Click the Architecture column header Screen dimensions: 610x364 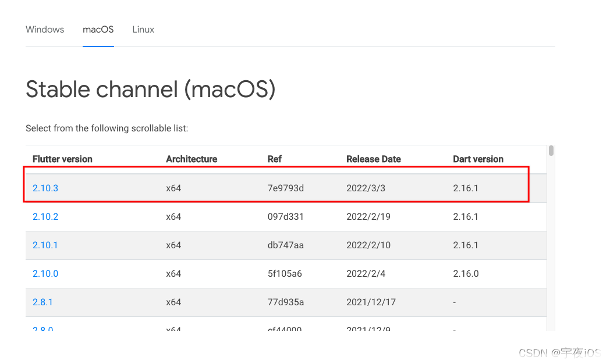click(191, 159)
